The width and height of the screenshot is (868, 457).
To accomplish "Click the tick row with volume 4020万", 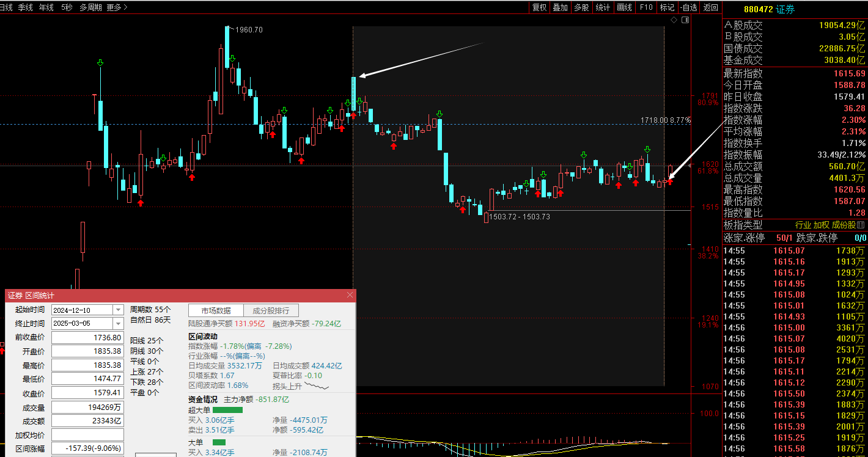I will [x=795, y=338].
